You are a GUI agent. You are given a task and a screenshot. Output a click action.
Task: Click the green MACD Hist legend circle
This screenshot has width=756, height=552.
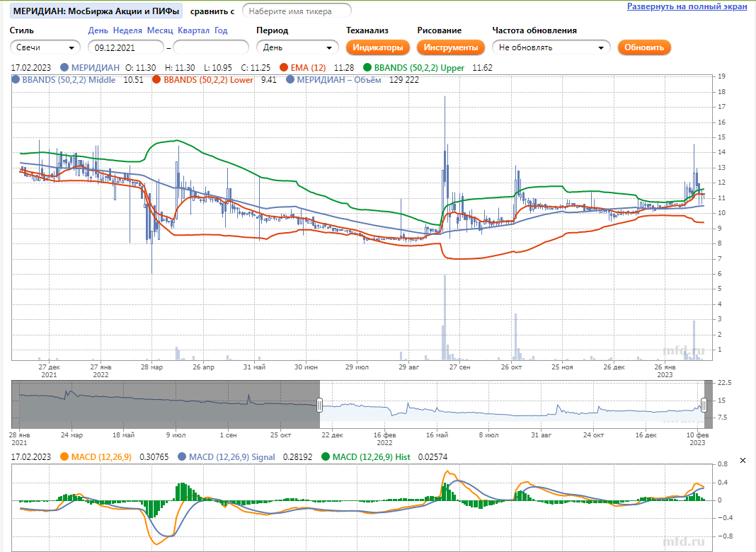pyautogui.click(x=326, y=457)
